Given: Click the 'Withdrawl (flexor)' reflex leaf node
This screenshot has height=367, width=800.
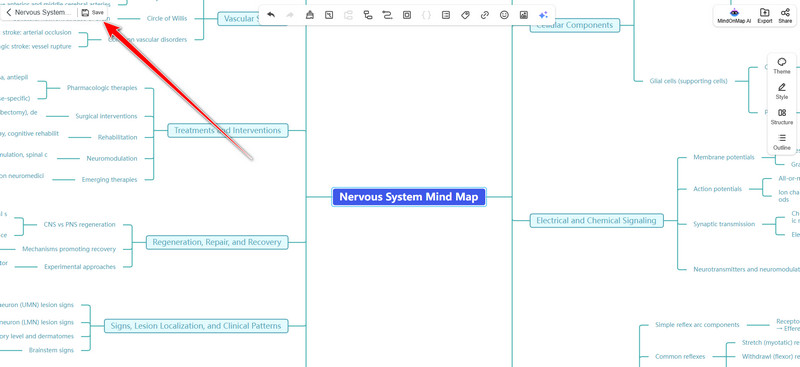Looking at the screenshot, I should [770, 356].
